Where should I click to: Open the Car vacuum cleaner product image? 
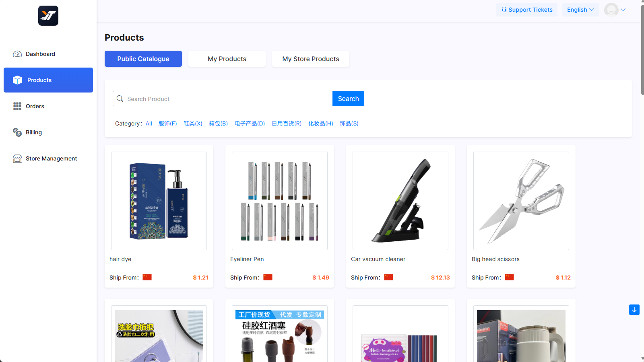click(400, 201)
